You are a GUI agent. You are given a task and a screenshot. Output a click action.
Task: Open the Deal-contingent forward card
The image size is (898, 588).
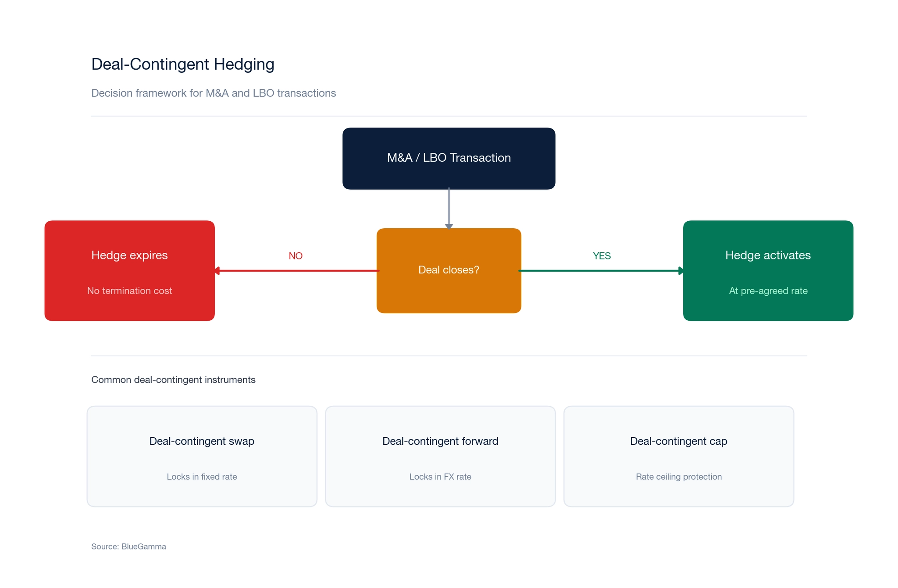point(440,456)
